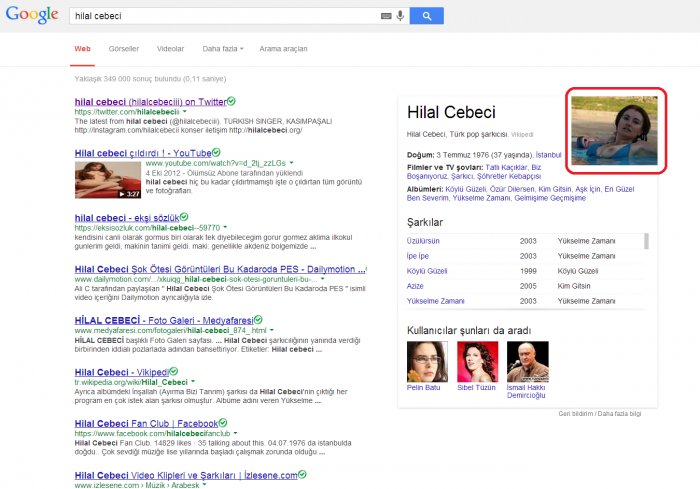Switch to the Videolar tab
This screenshot has width=700, height=489.
(171, 48)
